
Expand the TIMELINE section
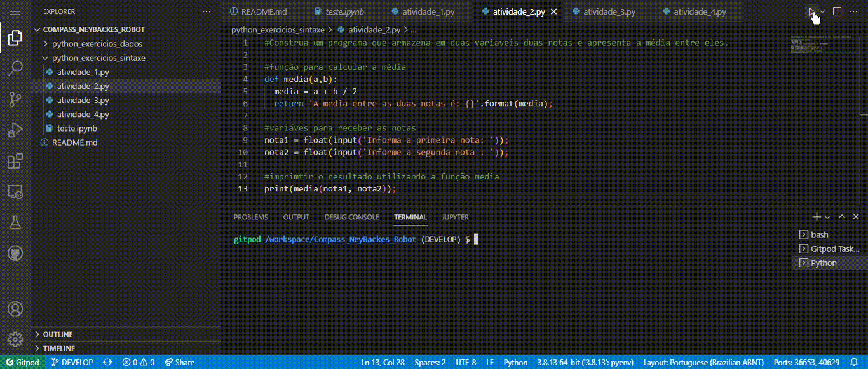coord(126,348)
